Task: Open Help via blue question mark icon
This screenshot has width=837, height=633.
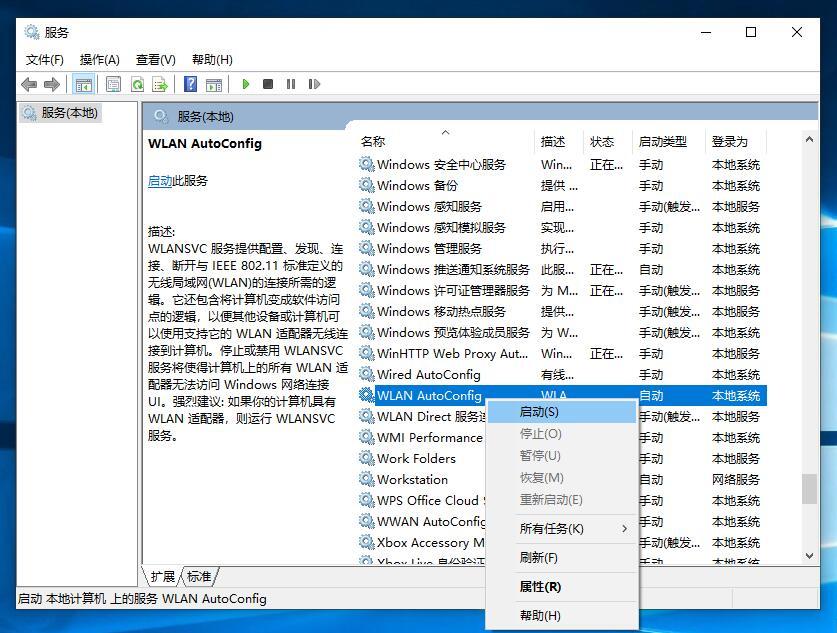Action: tap(190, 85)
